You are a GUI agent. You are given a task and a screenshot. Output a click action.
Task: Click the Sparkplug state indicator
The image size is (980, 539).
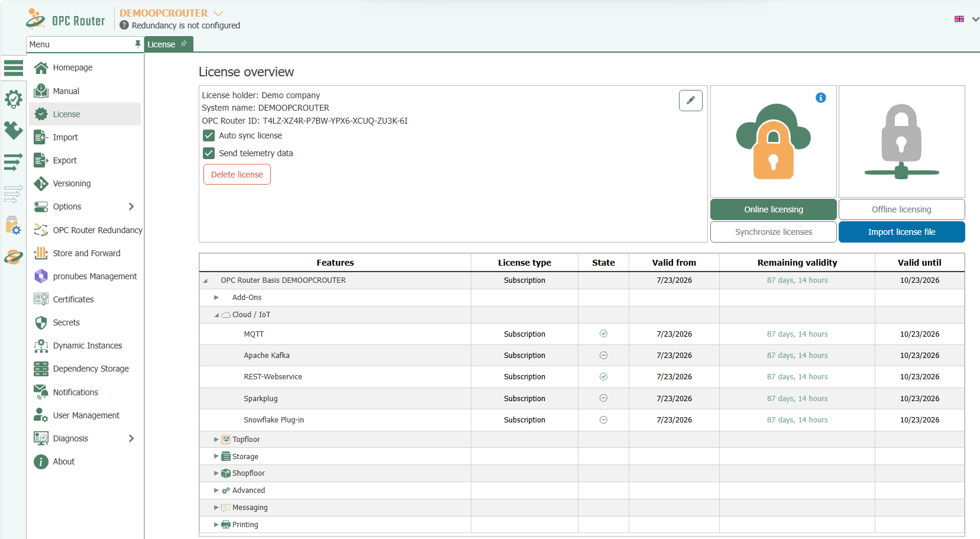603,398
